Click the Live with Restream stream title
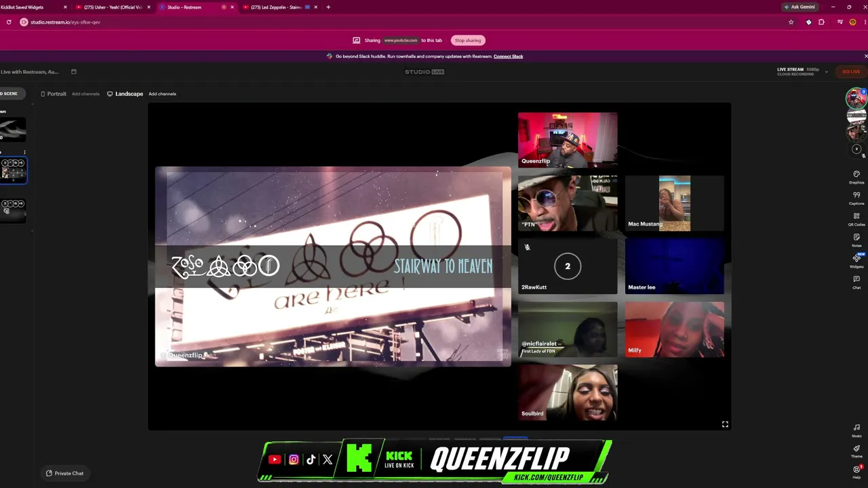The height and width of the screenshot is (488, 868). pyautogui.click(x=29, y=72)
